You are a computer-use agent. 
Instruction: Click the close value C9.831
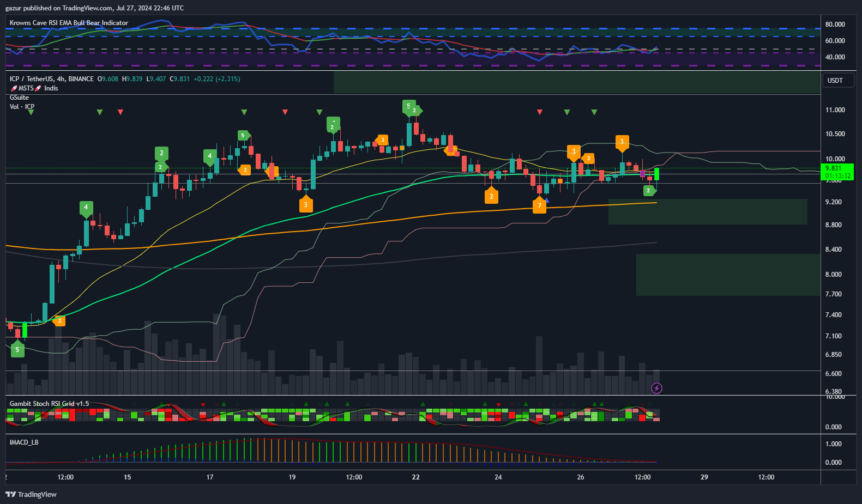[179, 79]
